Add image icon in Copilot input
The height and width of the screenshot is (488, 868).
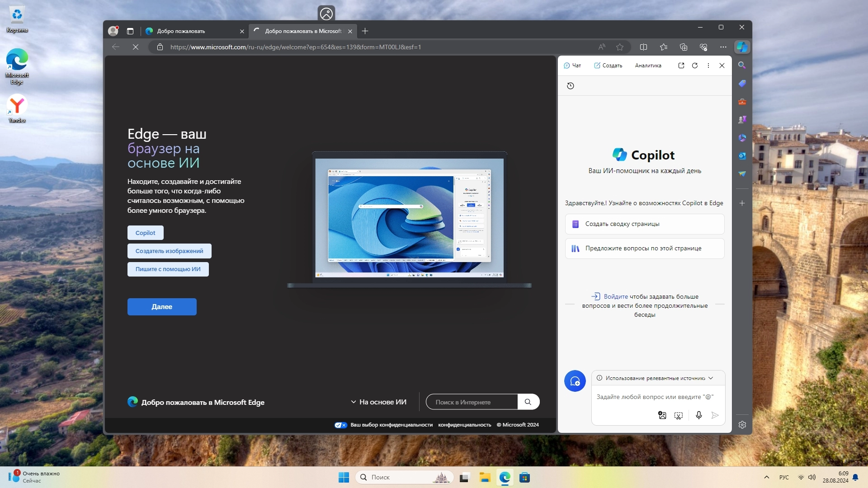pyautogui.click(x=662, y=415)
